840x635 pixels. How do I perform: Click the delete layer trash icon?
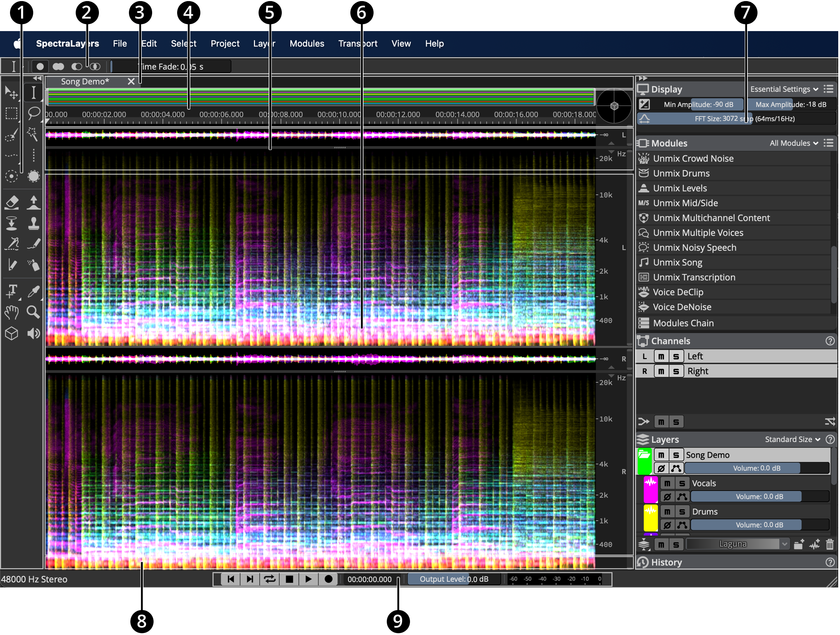829,544
